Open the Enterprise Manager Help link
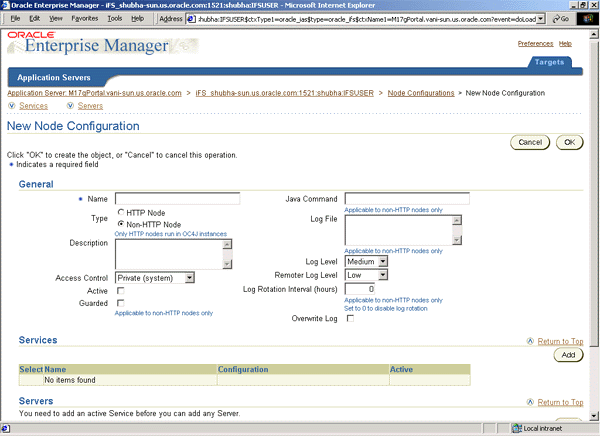 (x=565, y=44)
